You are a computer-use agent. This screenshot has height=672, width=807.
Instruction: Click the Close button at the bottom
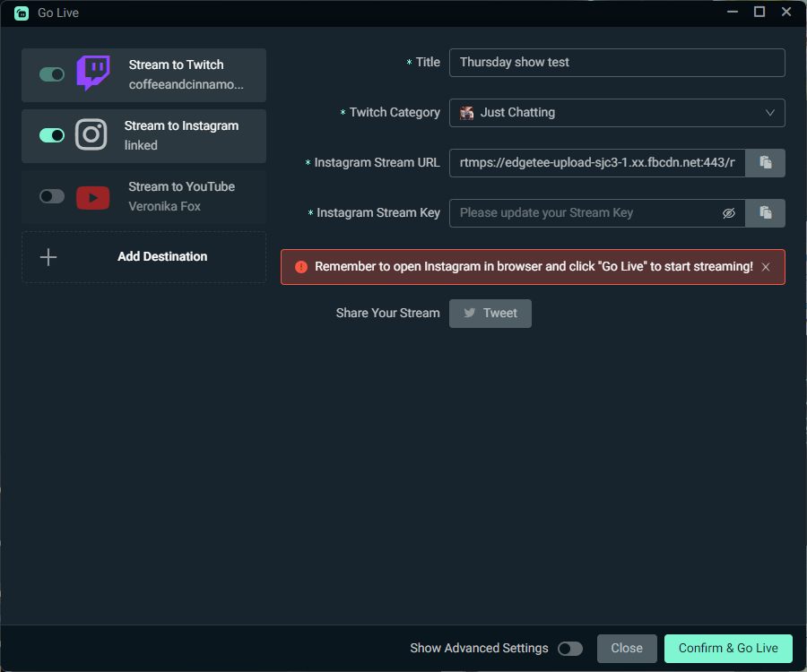point(627,649)
